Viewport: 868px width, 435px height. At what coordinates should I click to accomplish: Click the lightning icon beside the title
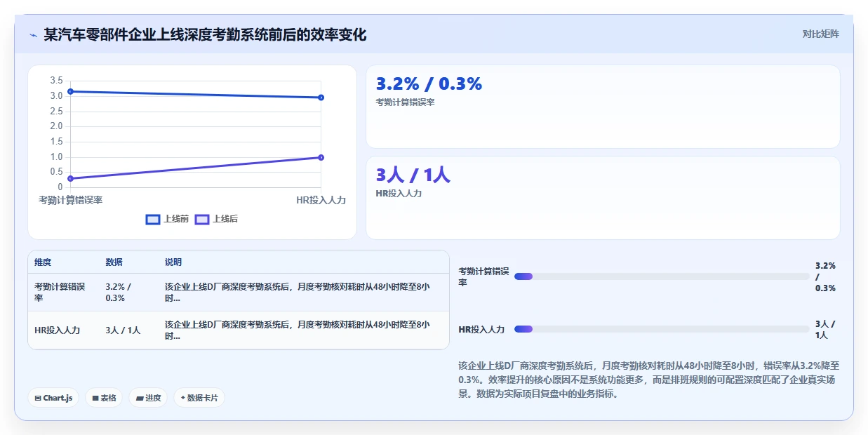pyautogui.click(x=33, y=35)
